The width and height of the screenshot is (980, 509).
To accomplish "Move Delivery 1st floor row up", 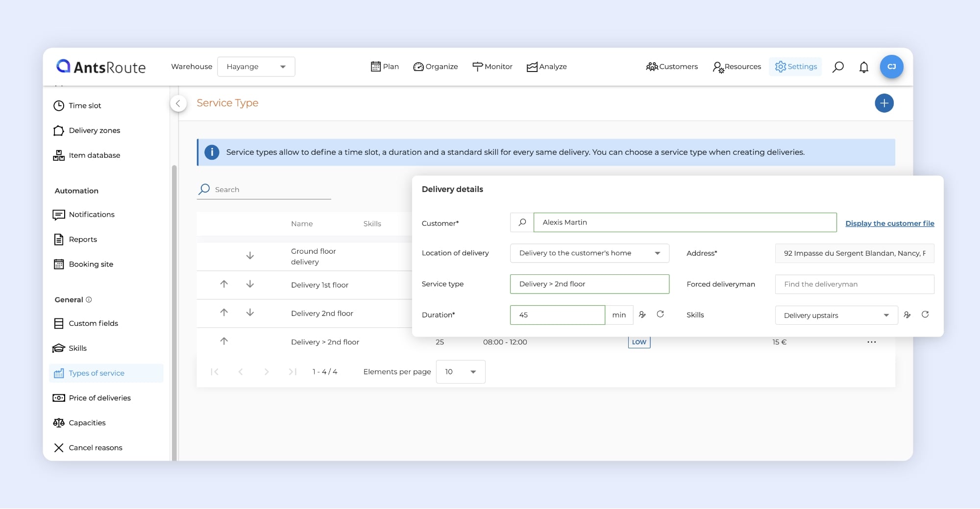I will pyautogui.click(x=224, y=284).
